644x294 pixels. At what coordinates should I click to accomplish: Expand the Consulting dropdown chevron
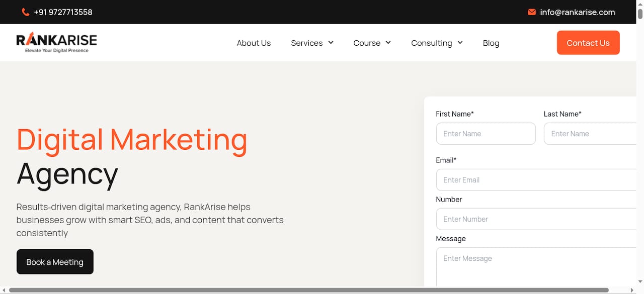coord(460,43)
